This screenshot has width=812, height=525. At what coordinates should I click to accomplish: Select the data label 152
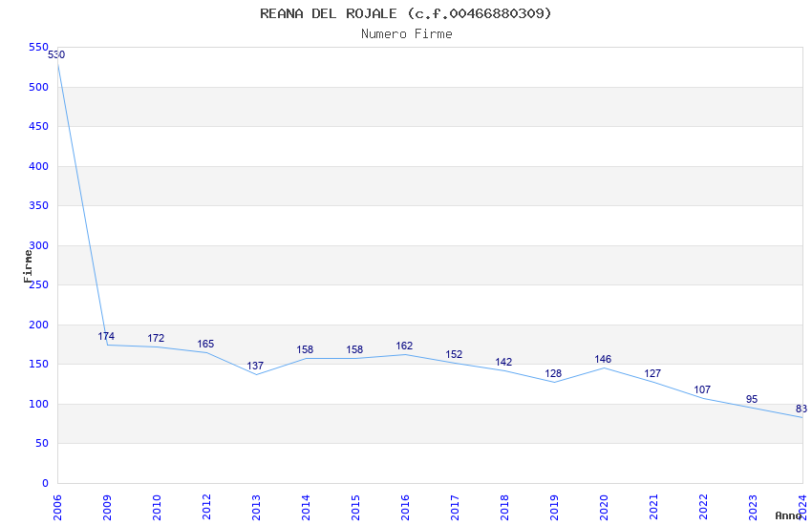[x=454, y=354]
